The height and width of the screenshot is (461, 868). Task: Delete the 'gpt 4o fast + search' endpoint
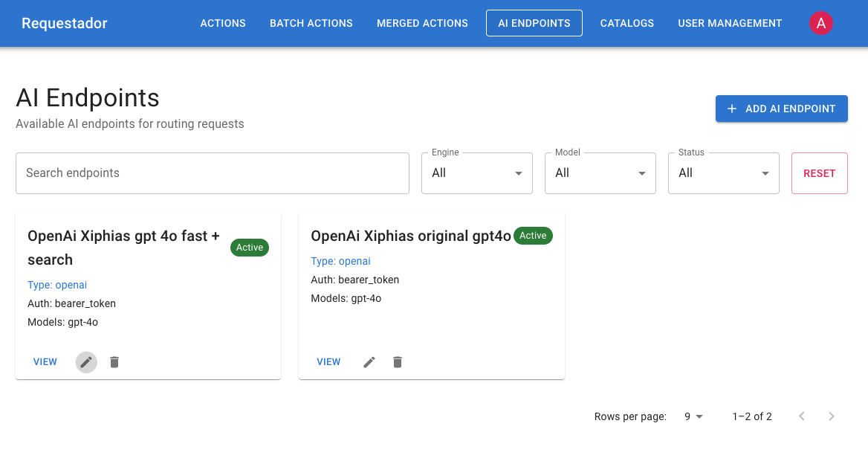coord(114,362)
